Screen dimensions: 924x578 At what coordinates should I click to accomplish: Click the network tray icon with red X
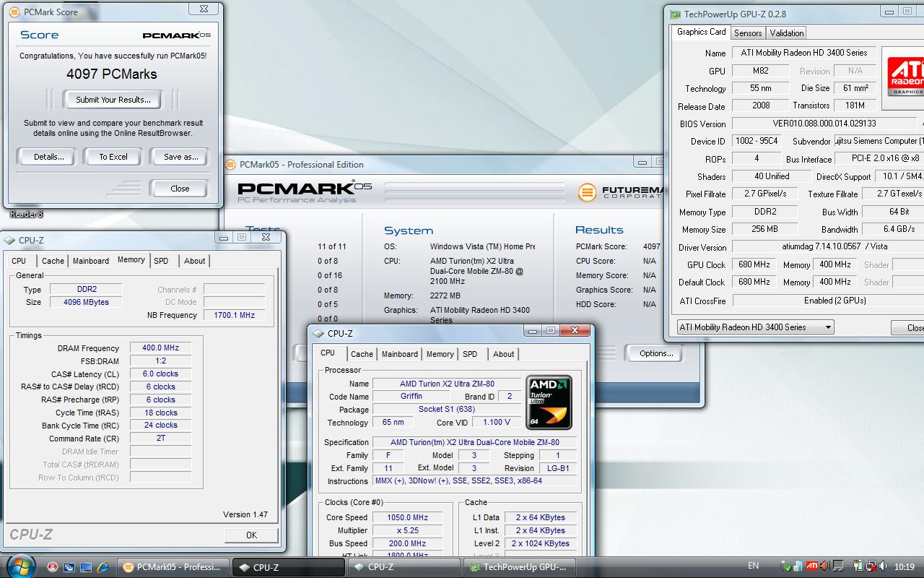pyautogui.click(x=871, y=566)
